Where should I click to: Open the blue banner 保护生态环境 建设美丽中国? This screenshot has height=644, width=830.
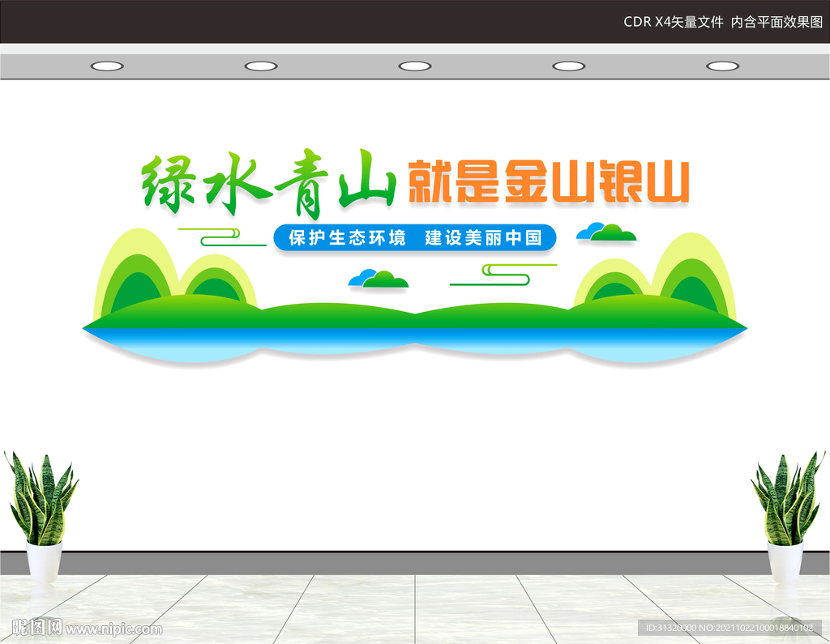(416, 239)
